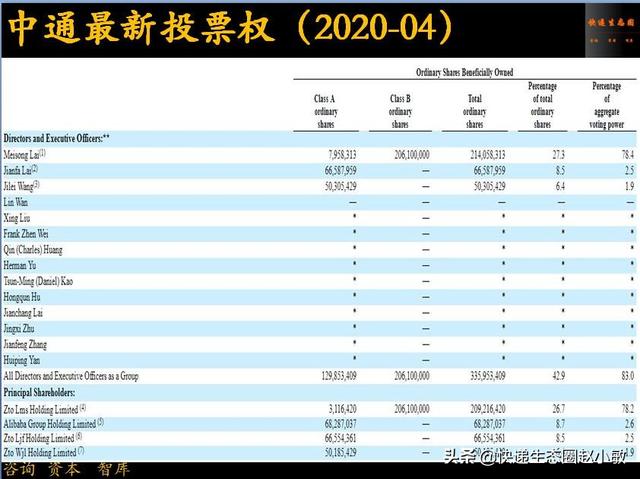Click the name Xing Liu
This screenshot has width=640, height=479.
pos(17,218)
